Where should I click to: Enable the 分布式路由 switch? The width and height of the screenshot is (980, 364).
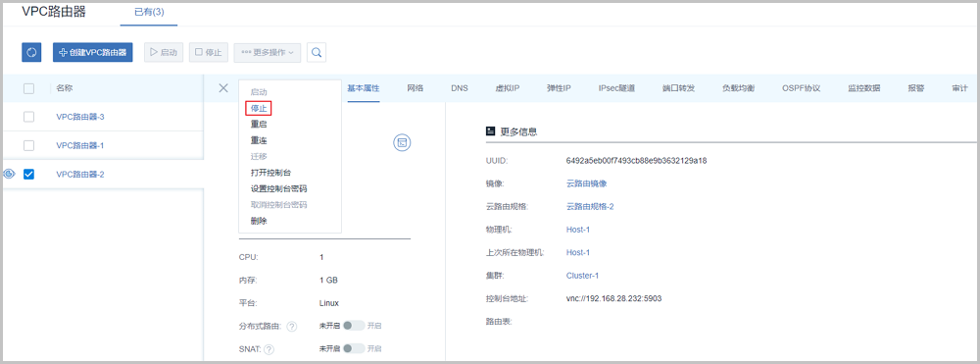click(x=354, y=326)
